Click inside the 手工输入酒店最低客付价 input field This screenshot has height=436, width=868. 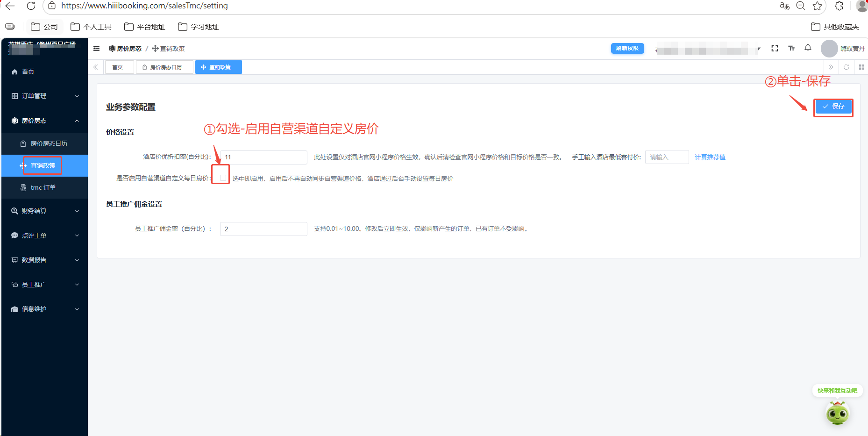tap(667, 157)
